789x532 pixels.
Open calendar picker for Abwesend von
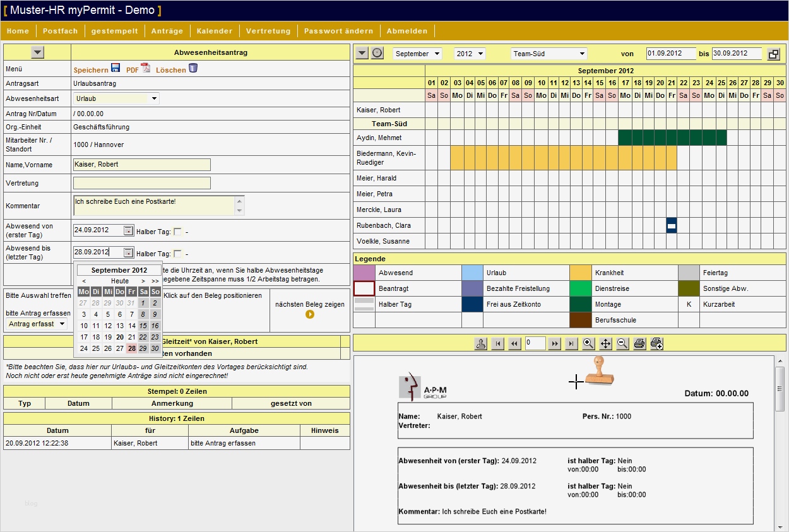tap(128, 230)
